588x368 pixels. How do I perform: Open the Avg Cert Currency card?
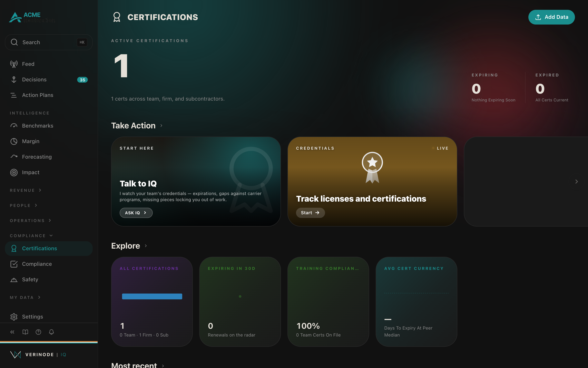pos(416,302)
